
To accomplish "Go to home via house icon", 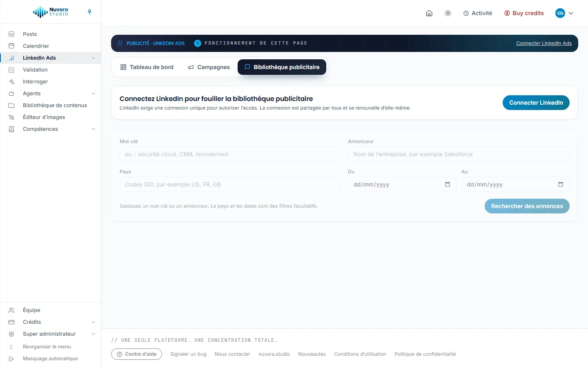I will click(429, 13).
